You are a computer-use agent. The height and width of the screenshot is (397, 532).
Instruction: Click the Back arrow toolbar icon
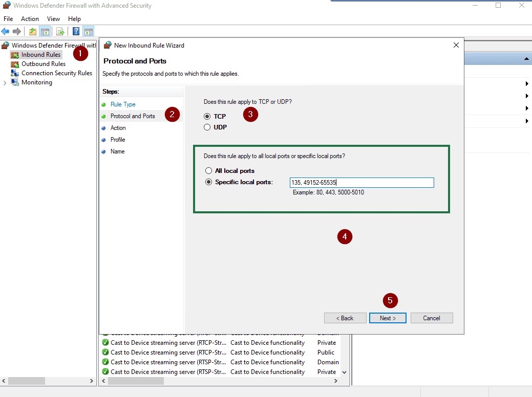pyautogui.click(x=6, y=32)
